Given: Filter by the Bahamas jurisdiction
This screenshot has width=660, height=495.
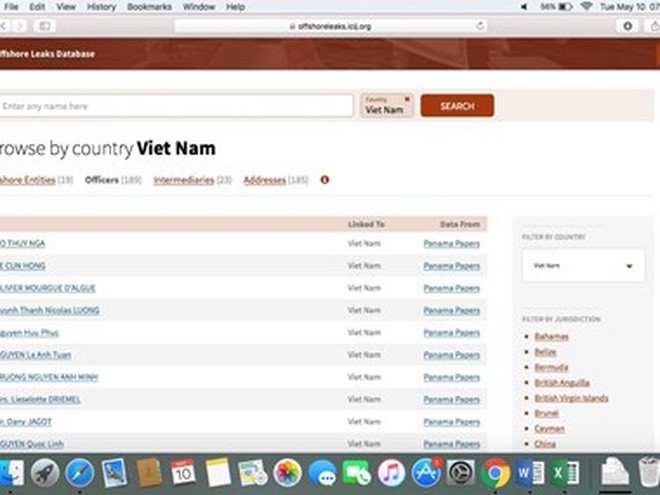Looking at the screenshot, I should pos(551,336).
